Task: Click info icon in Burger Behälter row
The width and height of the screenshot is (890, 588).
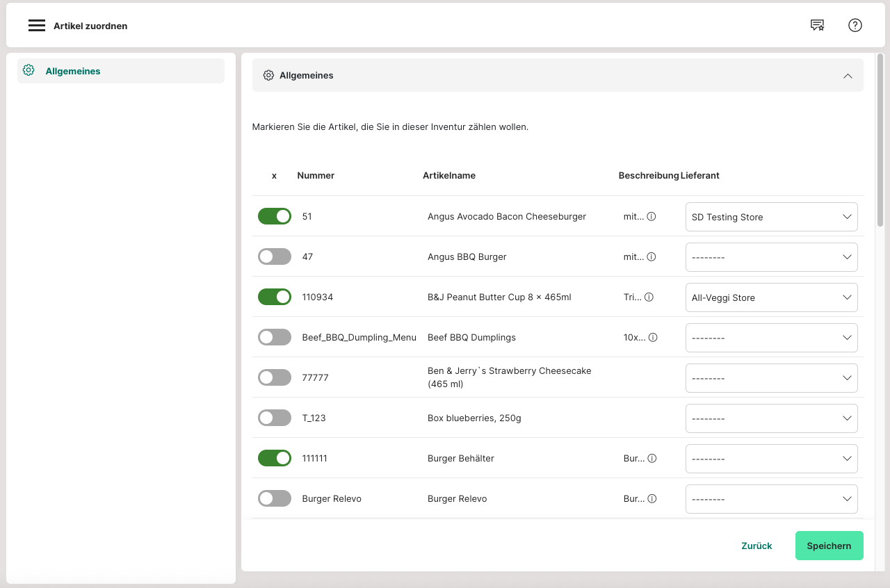Action: point(652,459)
